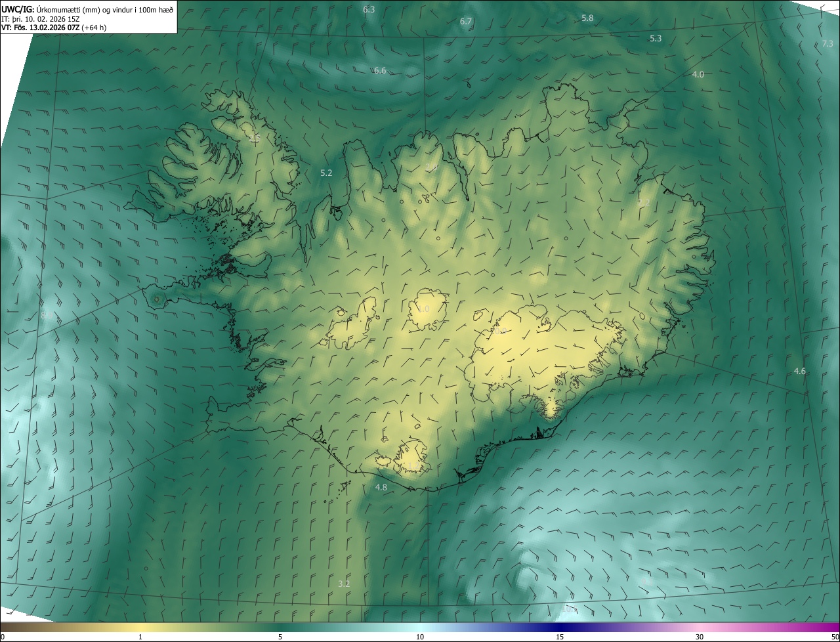Image resolution: width=840 pixels, height=642 pixels.
Task: Click the precipitation value 3.2 in the south
Action: (344, 584)
